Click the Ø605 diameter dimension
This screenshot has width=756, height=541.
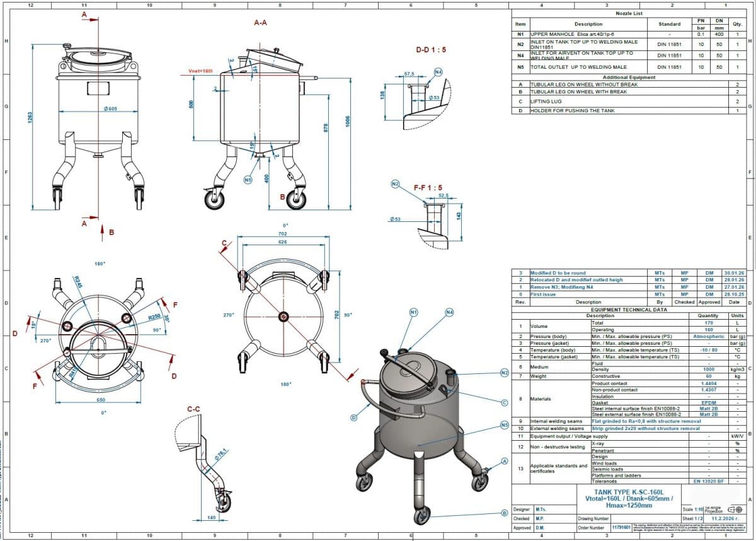coord(111,109)
